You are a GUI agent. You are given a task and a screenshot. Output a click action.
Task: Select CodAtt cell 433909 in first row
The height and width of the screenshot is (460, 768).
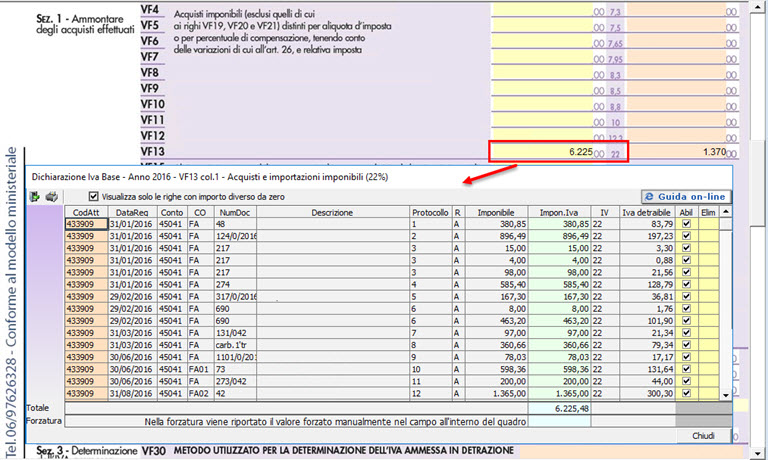(86, 224)
